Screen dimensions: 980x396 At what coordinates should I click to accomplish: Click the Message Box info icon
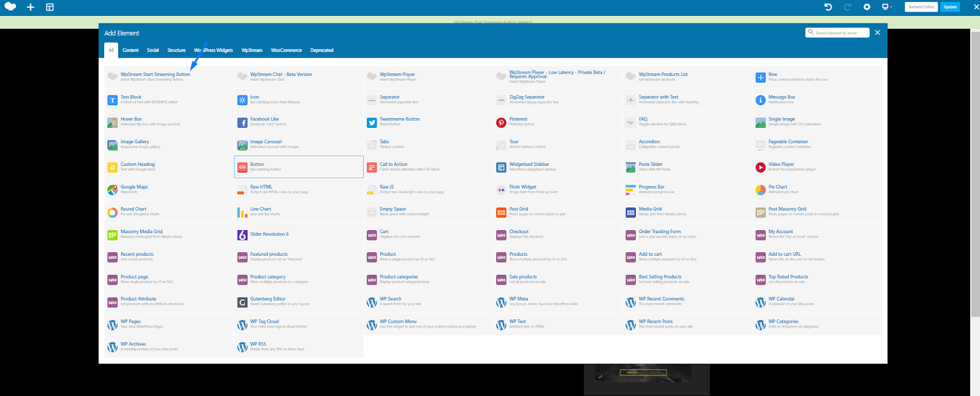click(x=760, y=100)
